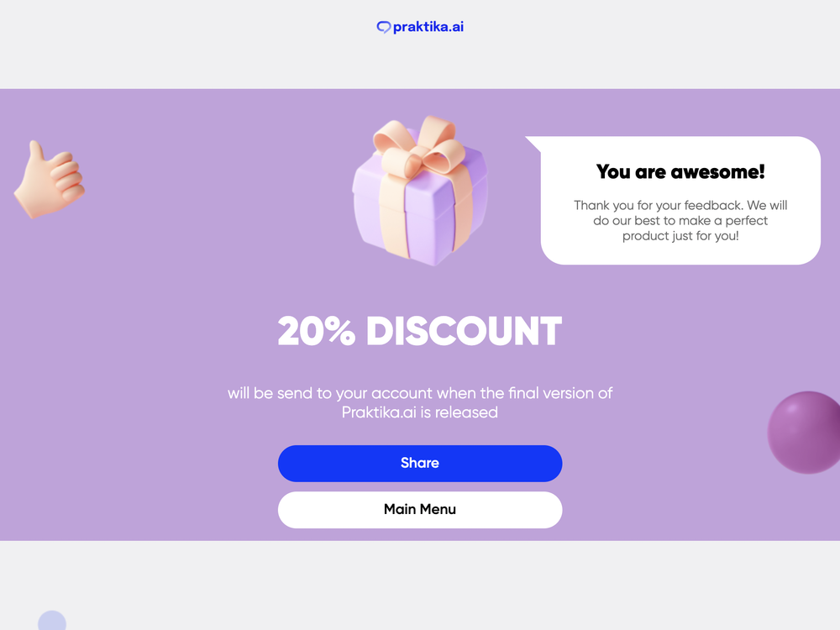840x630 pixels.
Task: Click the "Praktika.ai is released" text line
Action: [420, 412]
